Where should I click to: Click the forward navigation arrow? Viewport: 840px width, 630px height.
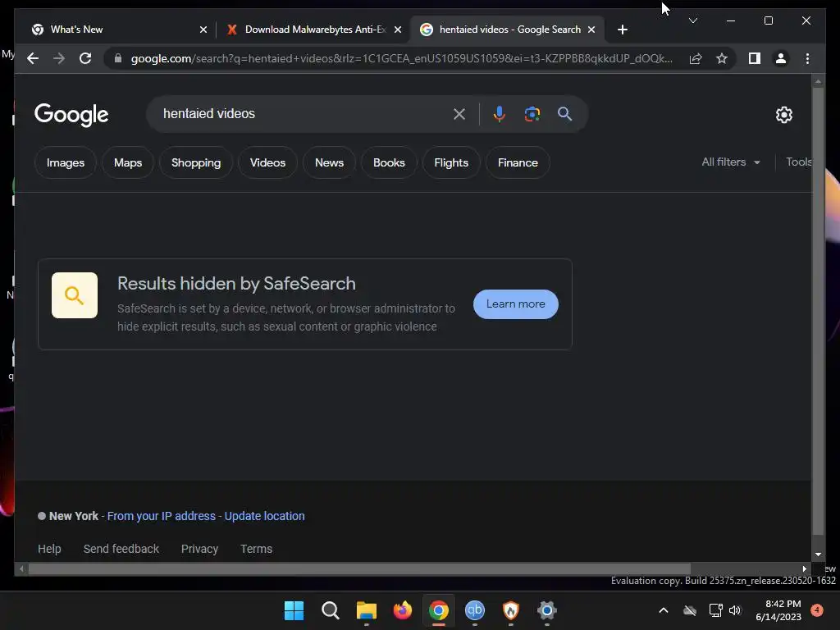pyautogui.click(x=59, y=58)
